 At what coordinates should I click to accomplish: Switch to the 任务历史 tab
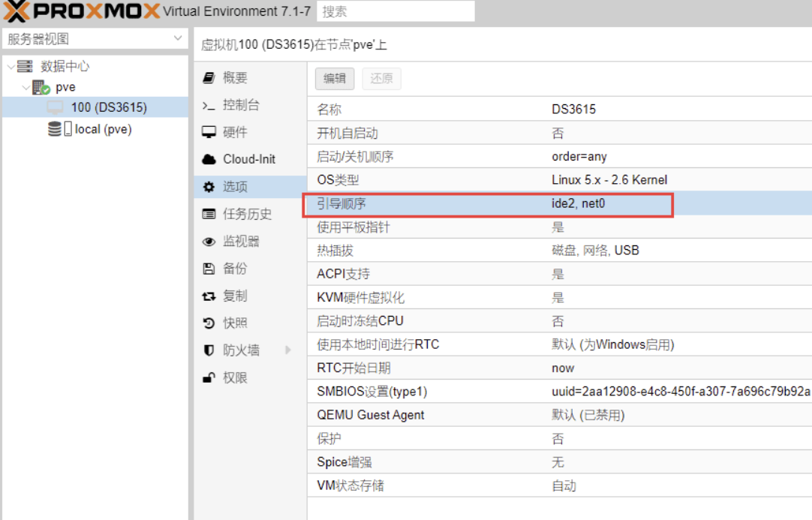pyautogui.click(x=247, y=215)
